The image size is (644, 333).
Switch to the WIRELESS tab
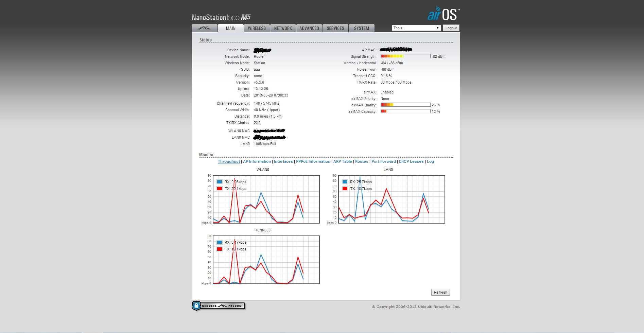pyautogui.click(x=257, y=28)
